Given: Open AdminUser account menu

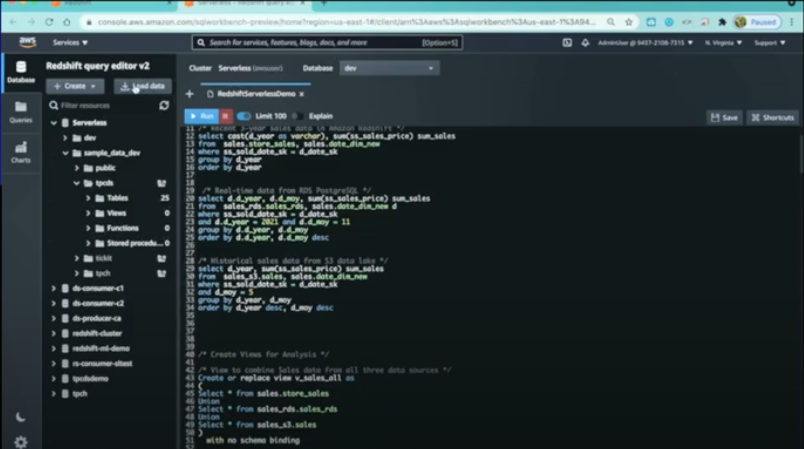Looking at the screenshot, I should point(645,43).
